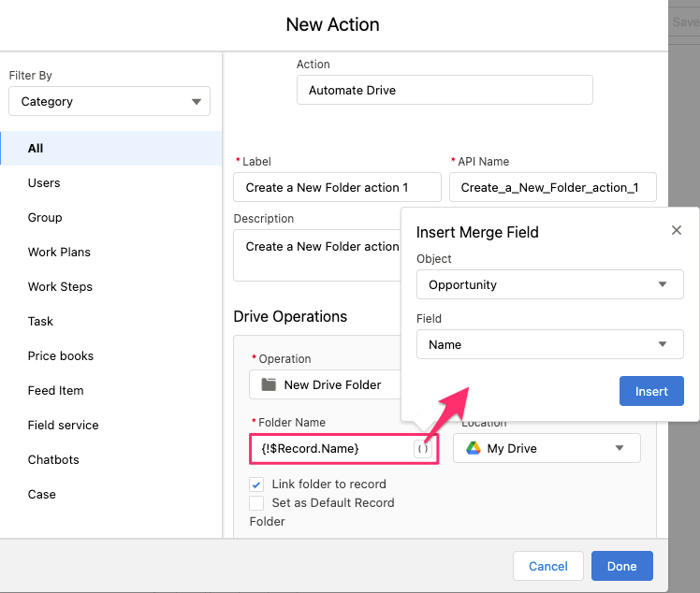Click the Action search field
This screenshot has height=593, width=700.
[445, 90]
